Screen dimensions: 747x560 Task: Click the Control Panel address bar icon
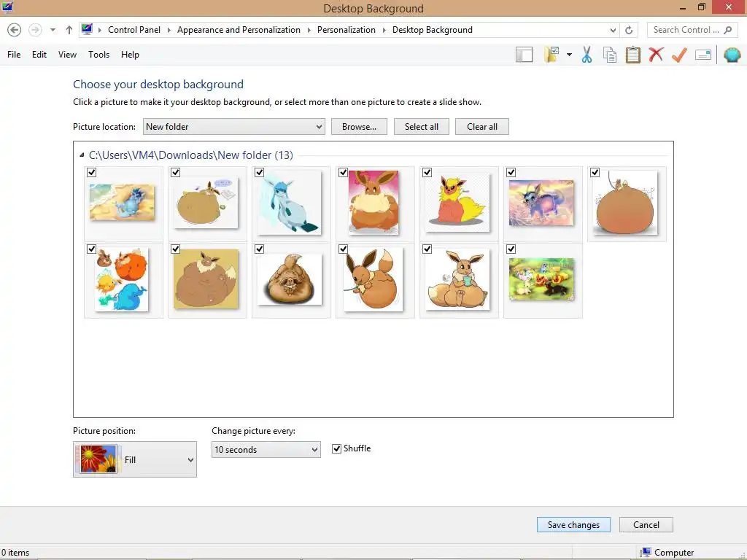click(x=87, y=29)
